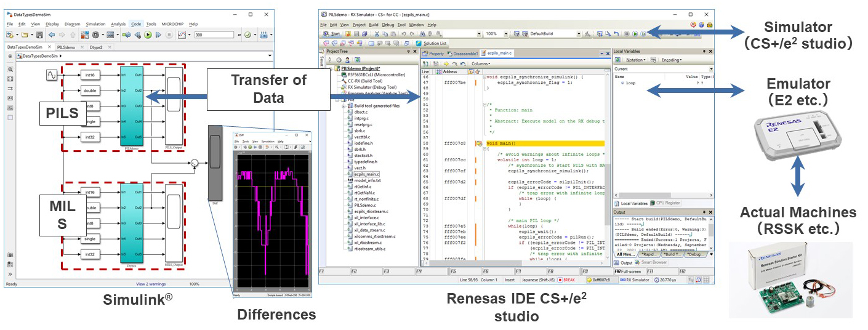Click the Find icon in CS+ toolbar
868x330 pixels.
pyautogui.click(x=422, y=34)
